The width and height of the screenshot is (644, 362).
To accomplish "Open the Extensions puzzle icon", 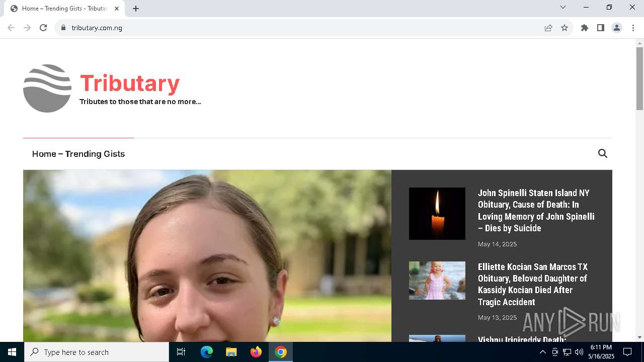I will (x=585, y=28).
